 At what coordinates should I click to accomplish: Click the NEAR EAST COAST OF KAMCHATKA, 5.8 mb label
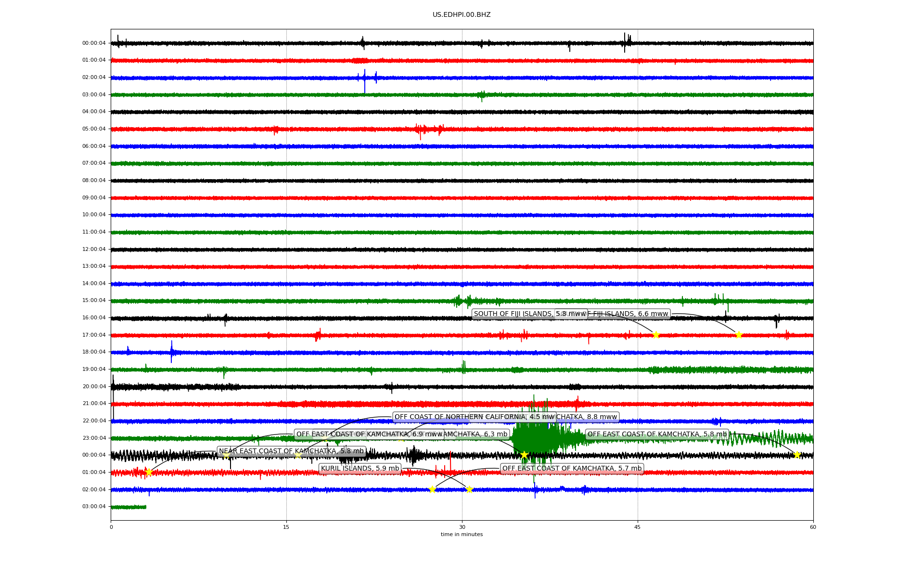(291, 451)
